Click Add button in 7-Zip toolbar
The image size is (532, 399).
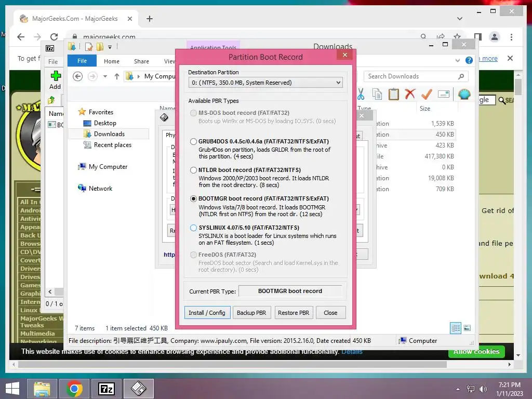(55, 80)
